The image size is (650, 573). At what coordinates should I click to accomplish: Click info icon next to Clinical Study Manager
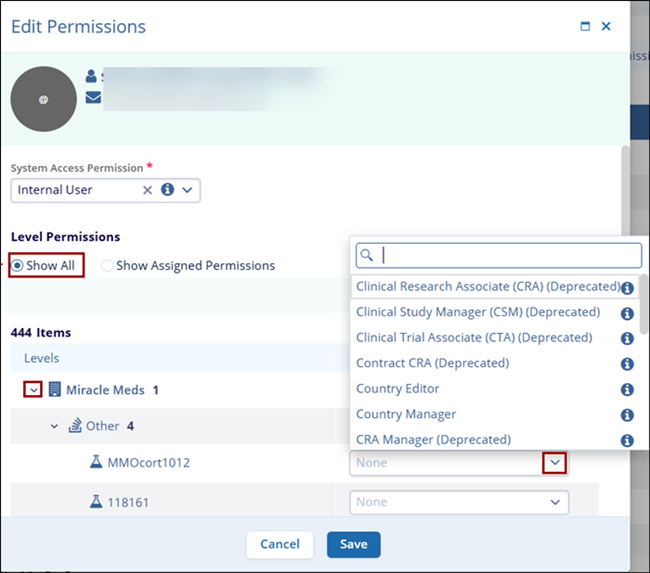click(627, 313)
